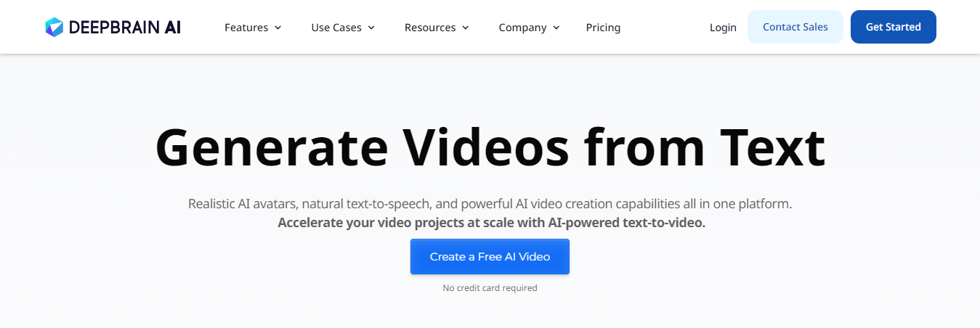Image resolution: width=980 pixels, height=328 pixels.
Task: Click the Get Started button
Action: tap(893, 27)
